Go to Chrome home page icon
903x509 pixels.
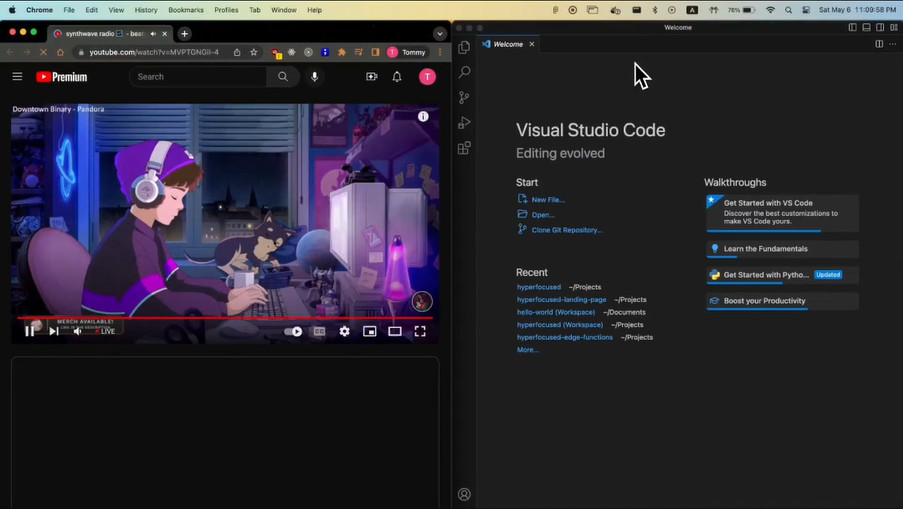click(x=60, y=52)
